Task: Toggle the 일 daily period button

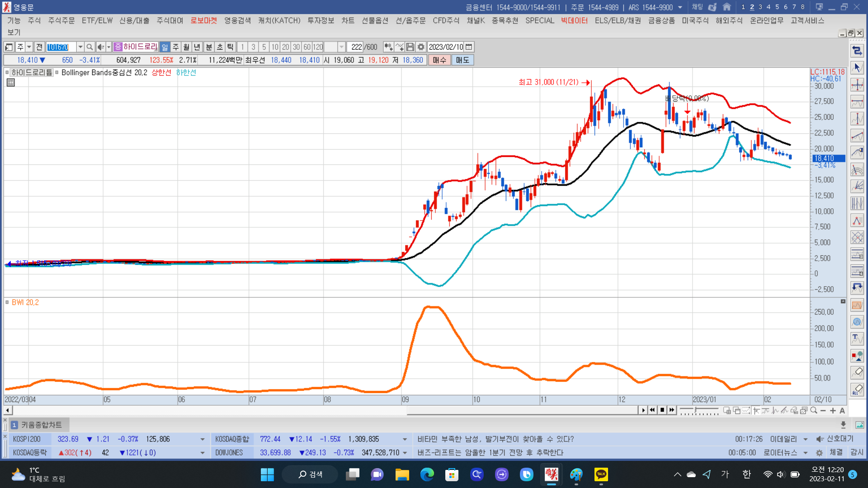Action: point(165,47)
